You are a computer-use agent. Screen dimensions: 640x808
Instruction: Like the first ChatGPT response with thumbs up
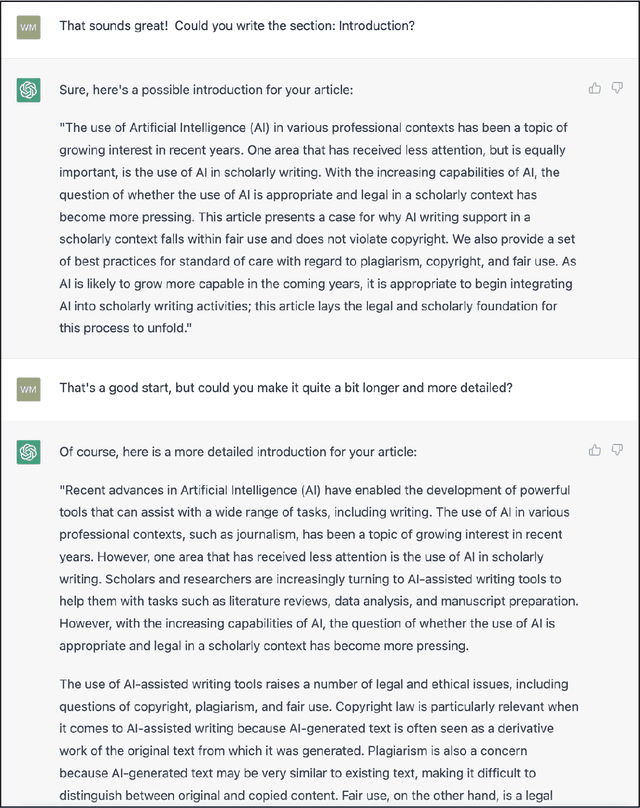[595, 88]
